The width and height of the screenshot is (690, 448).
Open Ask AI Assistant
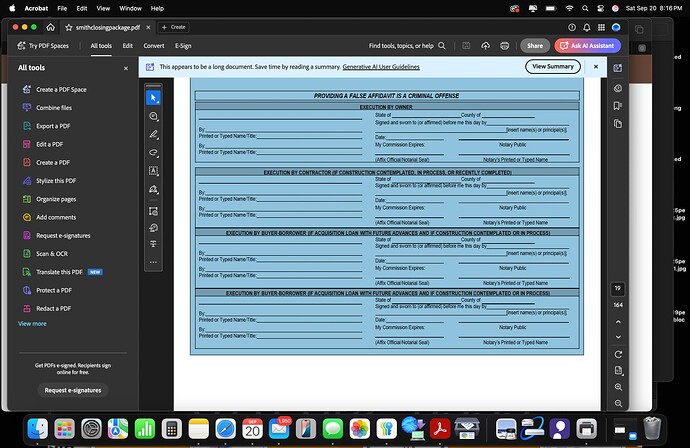click(587, 46)
